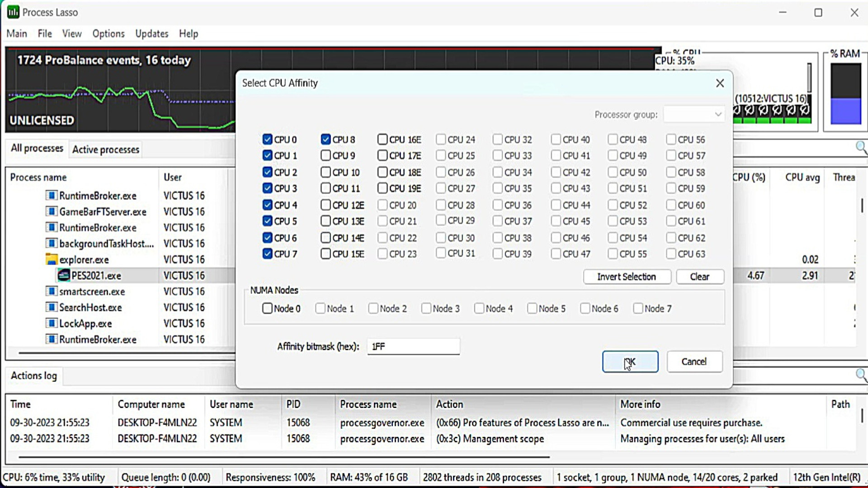Image resolution: width=868 pixels, height=488 pixels.
Task: Click the Cancel button
Action: coord(694,361)
